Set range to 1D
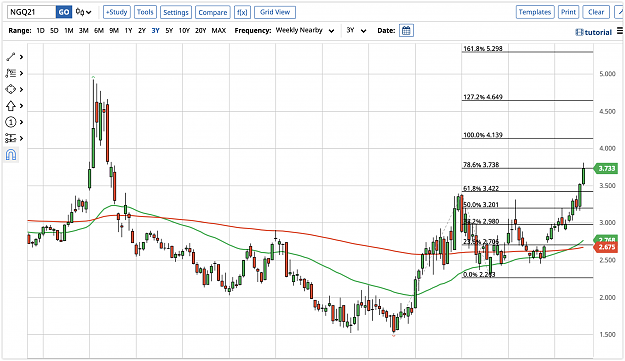Image resolution: width=625 pixels, height=361 pixels. 41,31
